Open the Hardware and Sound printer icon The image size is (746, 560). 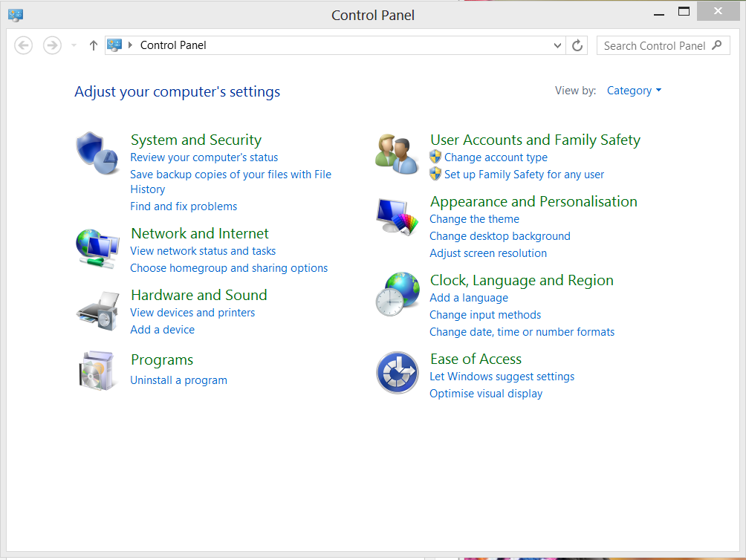(x=97, y=311)
